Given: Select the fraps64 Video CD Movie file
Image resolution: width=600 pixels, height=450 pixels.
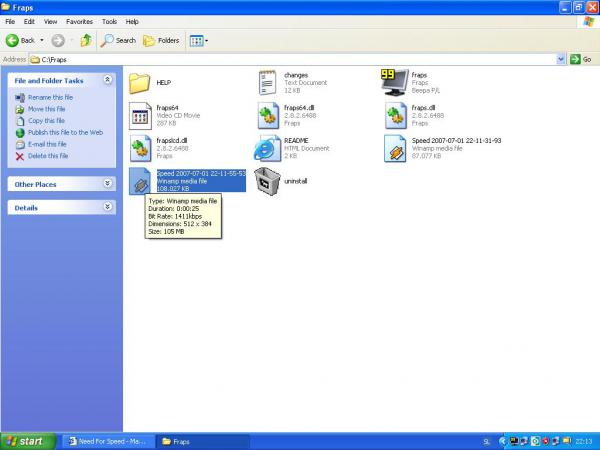Looking at the screenshot, I should (x=139, y=115).
